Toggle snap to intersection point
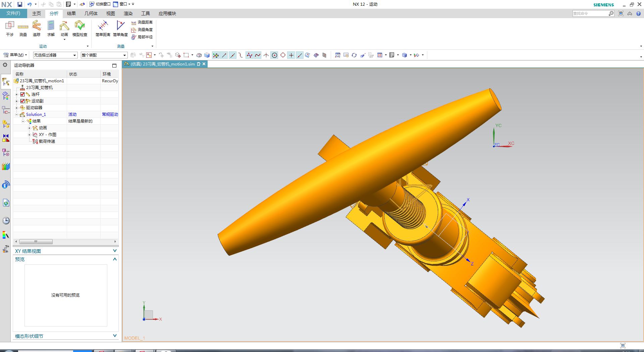This screenshot has height=352, width=644. pyautogui.click(x=266, y=55)
